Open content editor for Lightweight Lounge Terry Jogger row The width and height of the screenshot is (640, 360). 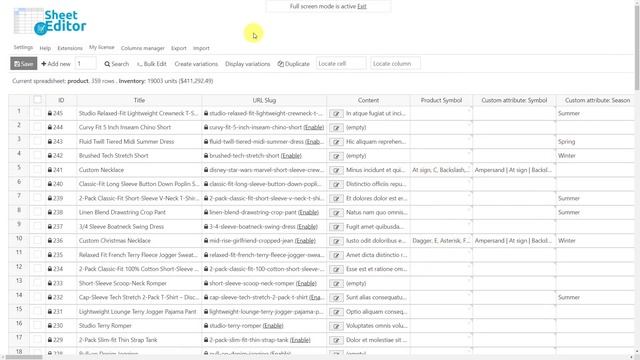pyautogui.click(x=336, y=312)
